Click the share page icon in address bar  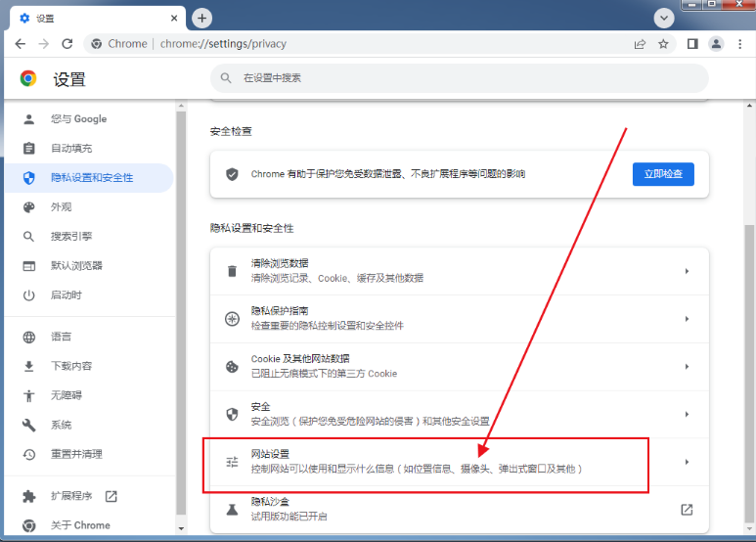click(640, 44)
